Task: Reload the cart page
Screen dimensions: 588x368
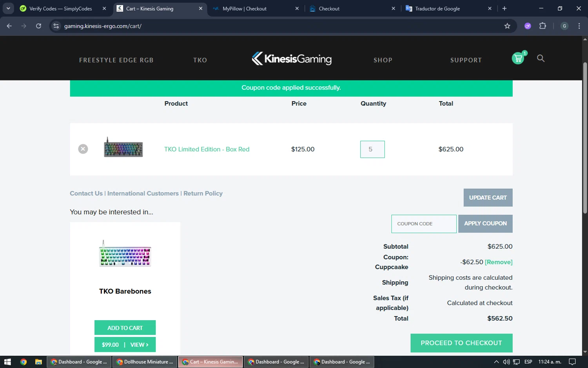Action: pyautogui.click(x=38, y=26)
